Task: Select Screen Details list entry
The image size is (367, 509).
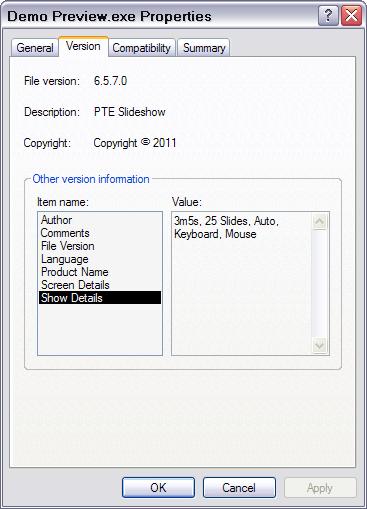Action: (100, 285)
